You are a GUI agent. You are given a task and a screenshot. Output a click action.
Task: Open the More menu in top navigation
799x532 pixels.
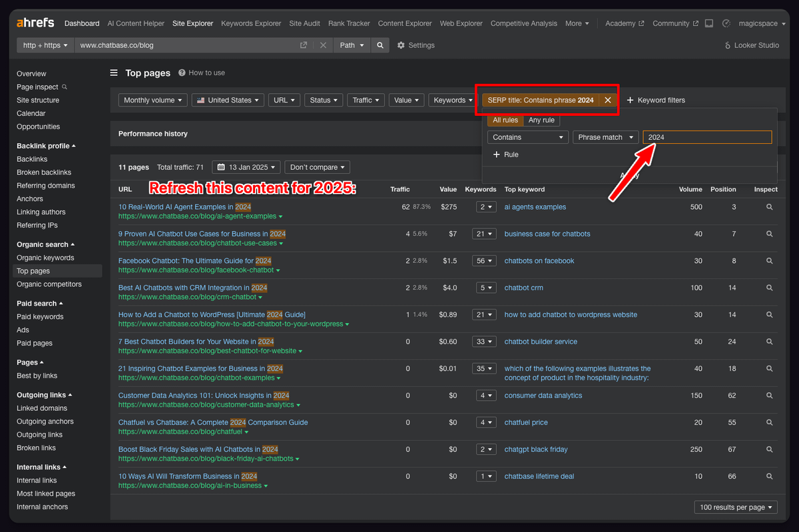[x=577, y=23]
